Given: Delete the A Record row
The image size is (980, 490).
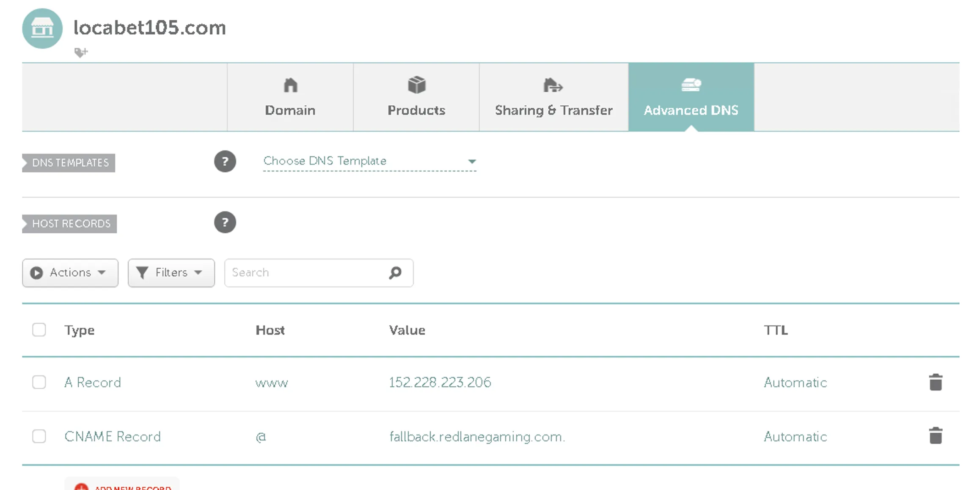Looking at the screenshot, I should tap(935, 383).
